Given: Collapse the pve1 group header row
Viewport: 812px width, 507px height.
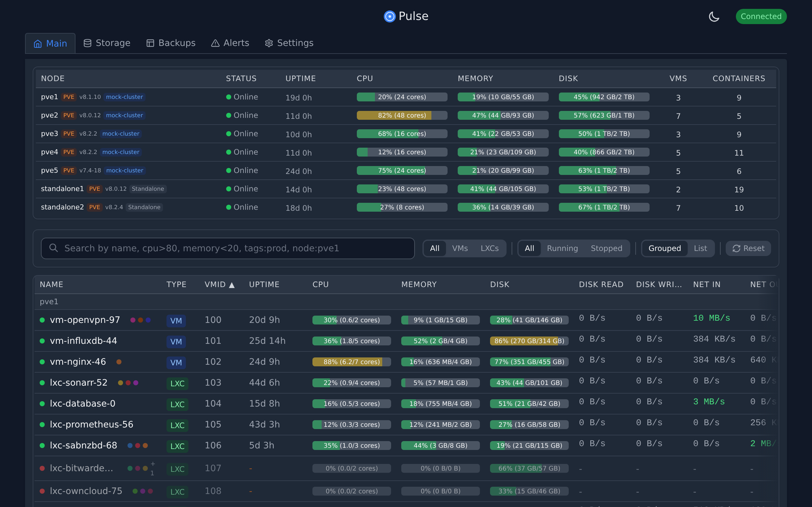Looking at the screenshot, I should pyautogui.click(x=49, y=302).
